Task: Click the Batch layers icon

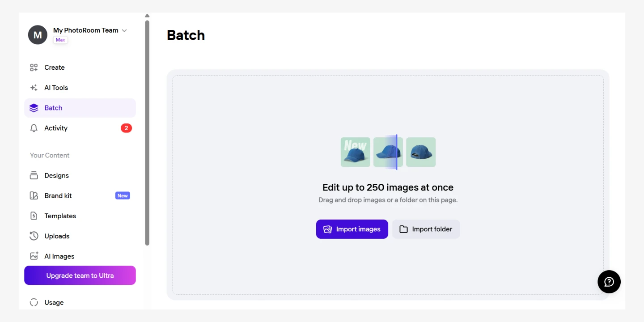Action: tap(34, 108)
